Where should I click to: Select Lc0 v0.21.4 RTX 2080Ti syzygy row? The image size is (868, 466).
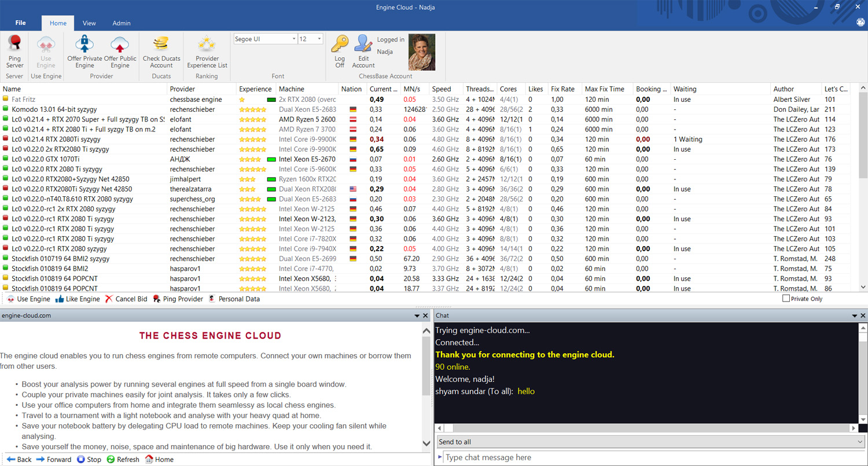tap(425, 140)
